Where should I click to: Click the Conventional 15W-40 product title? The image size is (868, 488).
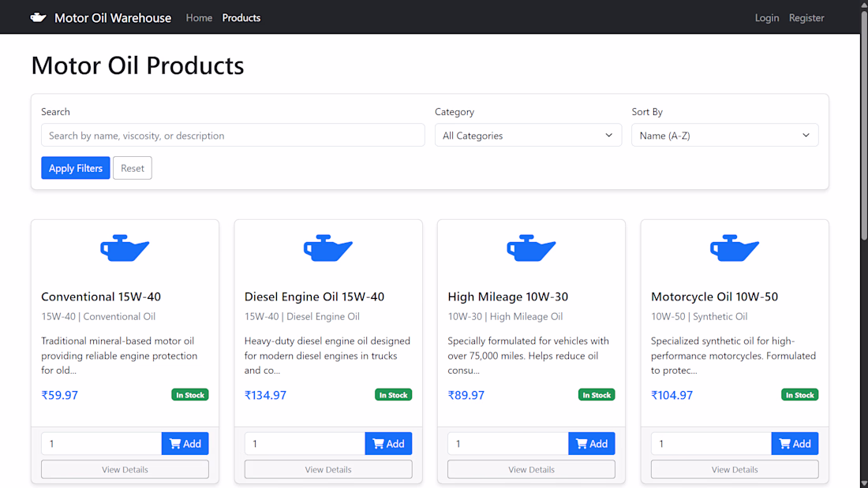[x=101, y=296]
